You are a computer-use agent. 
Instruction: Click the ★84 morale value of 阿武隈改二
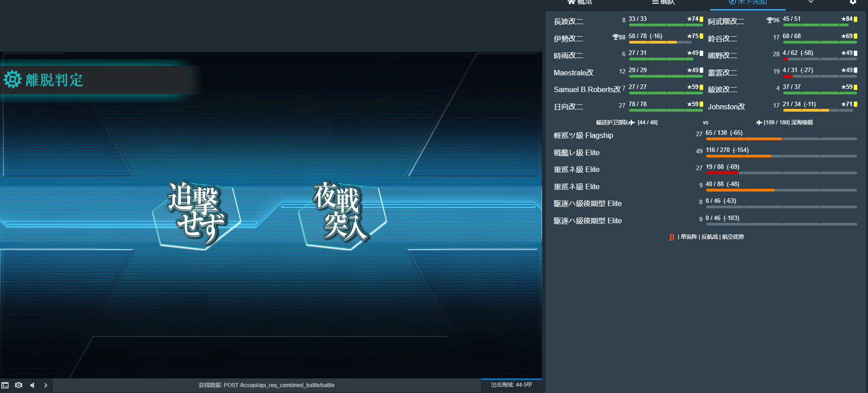847,19
